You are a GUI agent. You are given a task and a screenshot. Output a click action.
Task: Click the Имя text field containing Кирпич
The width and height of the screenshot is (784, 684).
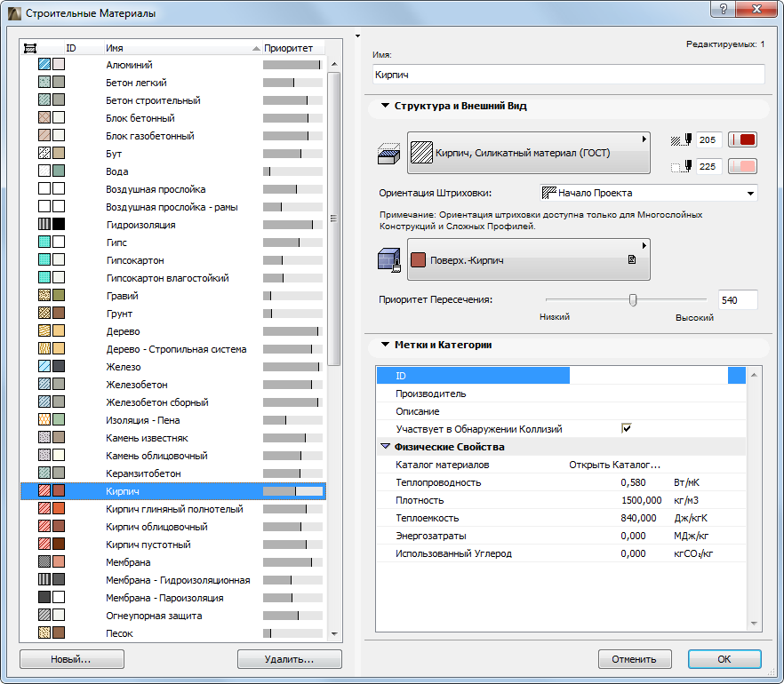[x=569, y=75]
